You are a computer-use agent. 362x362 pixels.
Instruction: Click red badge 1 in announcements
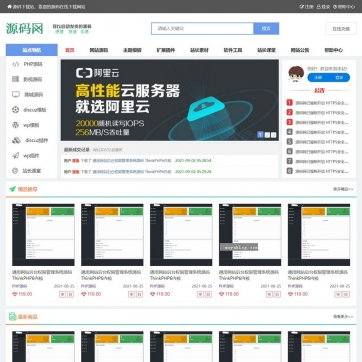coord(290,103)
